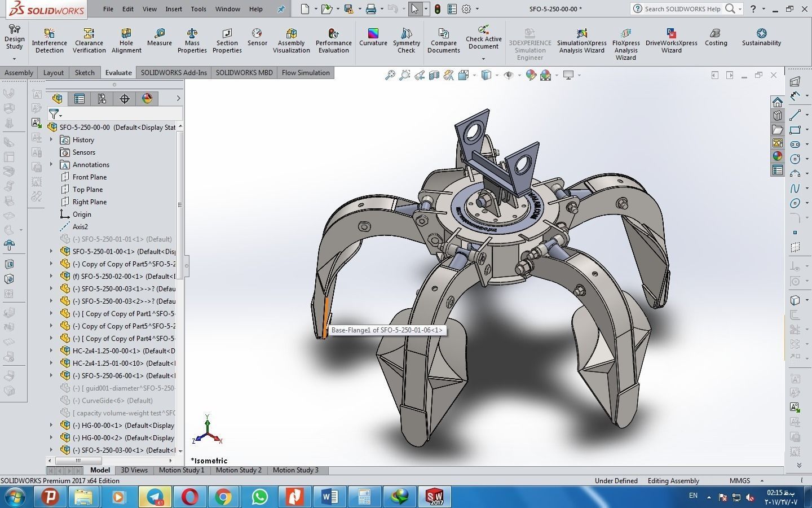Expand the HC-2x4-1.25-00-00<1> component node
The image size is (812, 508).
pos(51,351)
